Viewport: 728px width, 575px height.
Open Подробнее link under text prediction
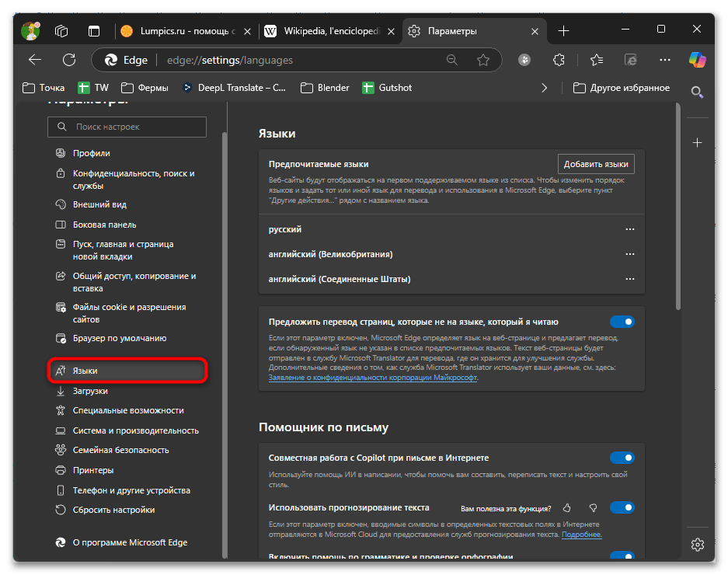[582, 535]
